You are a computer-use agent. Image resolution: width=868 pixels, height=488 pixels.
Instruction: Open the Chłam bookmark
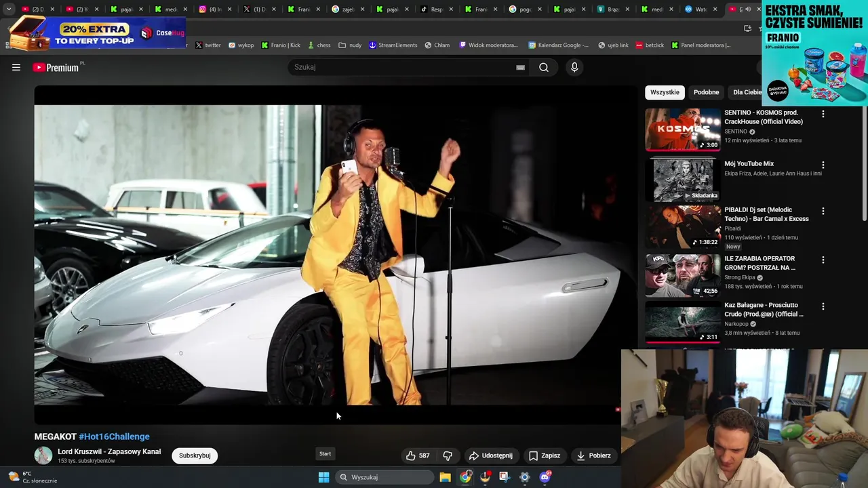coord(437,45)
